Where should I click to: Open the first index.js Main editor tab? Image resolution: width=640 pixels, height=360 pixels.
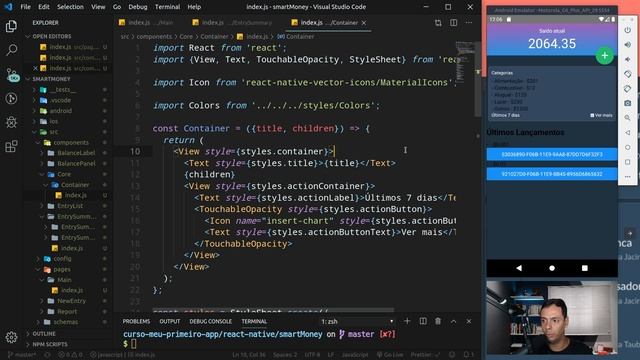click(x=147, y=23)
